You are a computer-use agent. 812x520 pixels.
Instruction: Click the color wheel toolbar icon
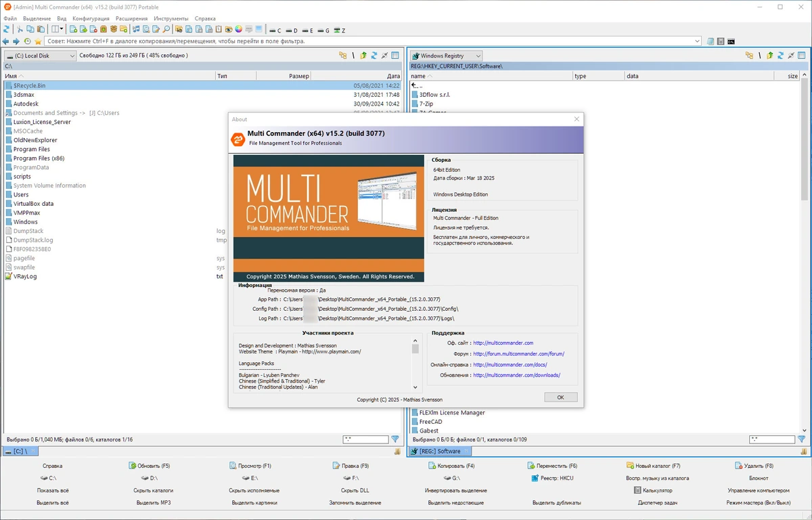tap(238, 29)
